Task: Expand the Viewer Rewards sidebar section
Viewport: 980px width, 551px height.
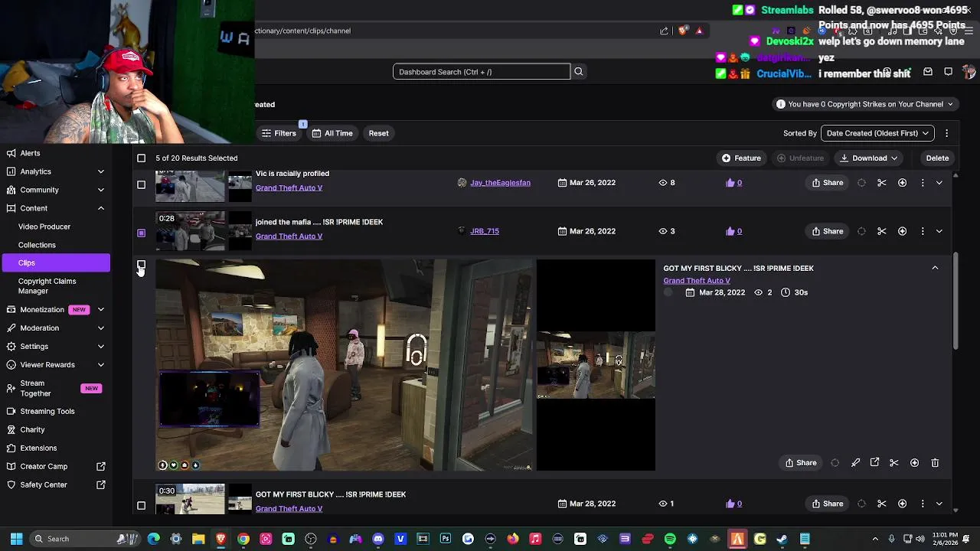Action: point(101,365)
